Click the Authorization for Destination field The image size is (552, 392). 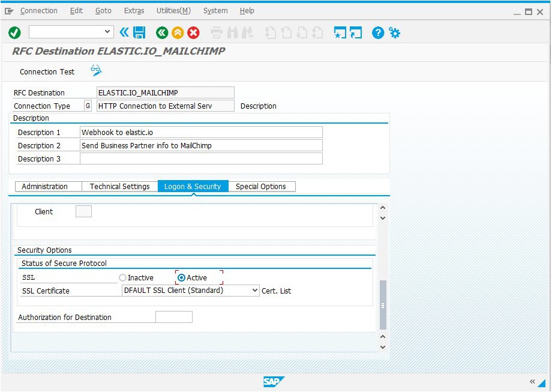point(174,317)
